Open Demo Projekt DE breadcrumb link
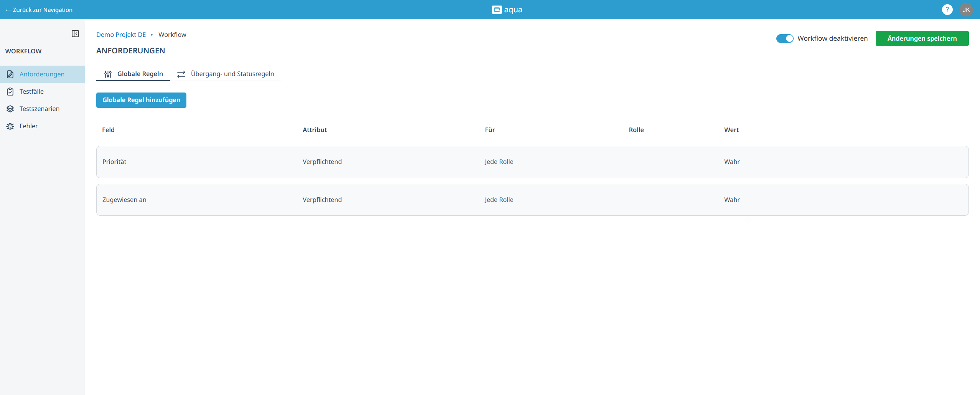The image size is (980, 395). [x=121, y=35]
